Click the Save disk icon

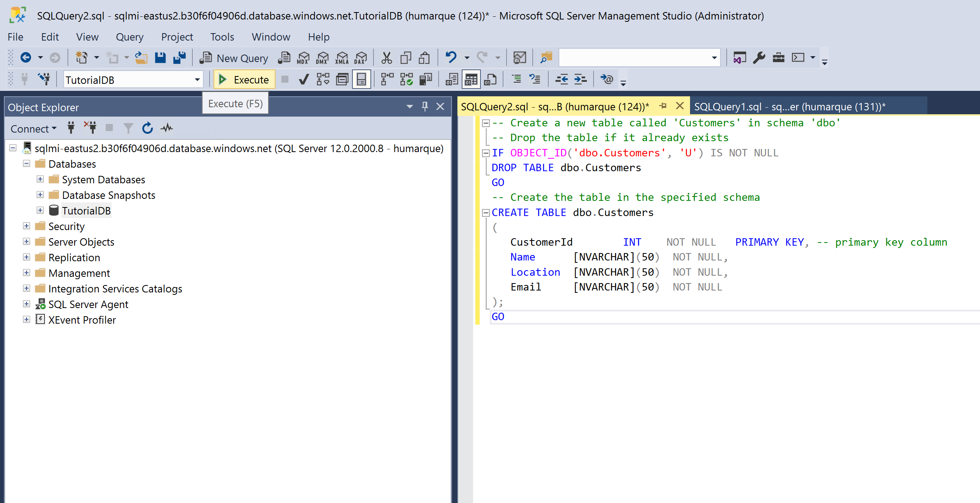coord(160,58)
